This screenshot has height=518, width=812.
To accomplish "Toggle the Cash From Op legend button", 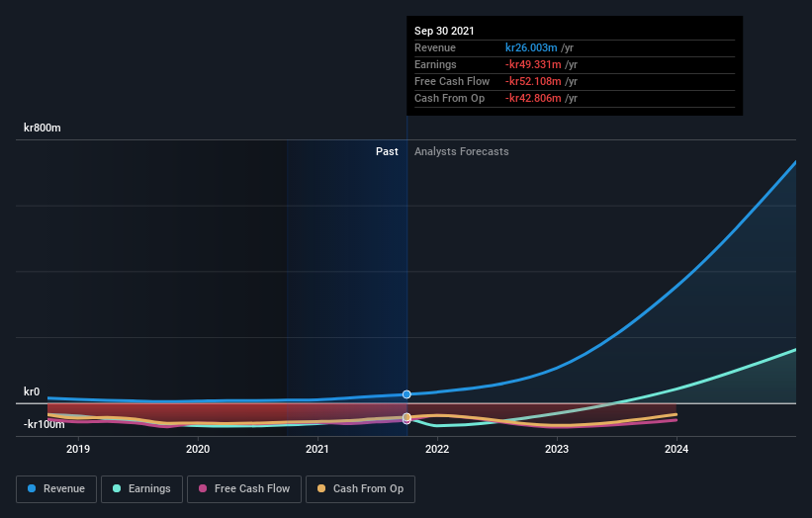I will pos(360,489).
